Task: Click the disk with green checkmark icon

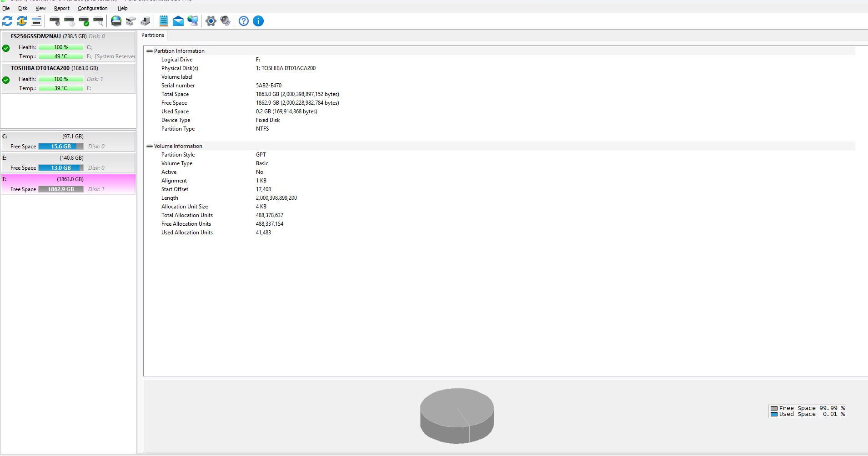Action: point(84,21)
